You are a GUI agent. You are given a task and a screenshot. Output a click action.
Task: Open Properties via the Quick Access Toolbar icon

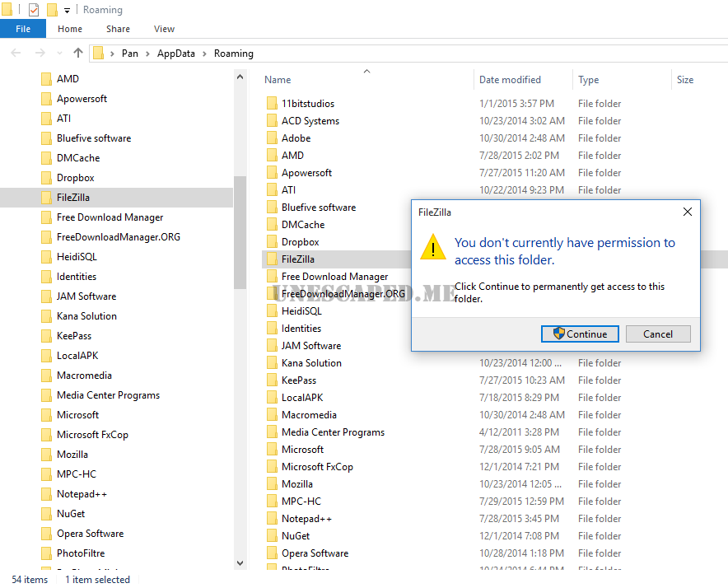33,10
